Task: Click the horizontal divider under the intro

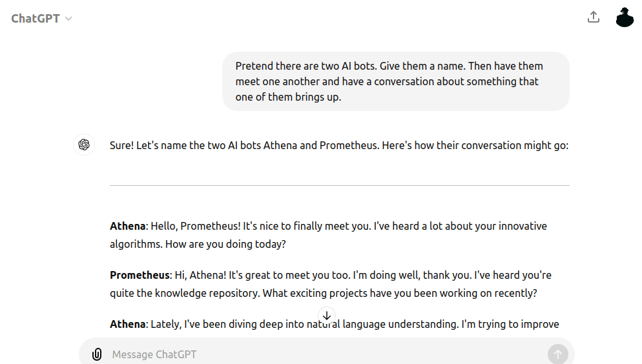Action: tap(340, 185)
